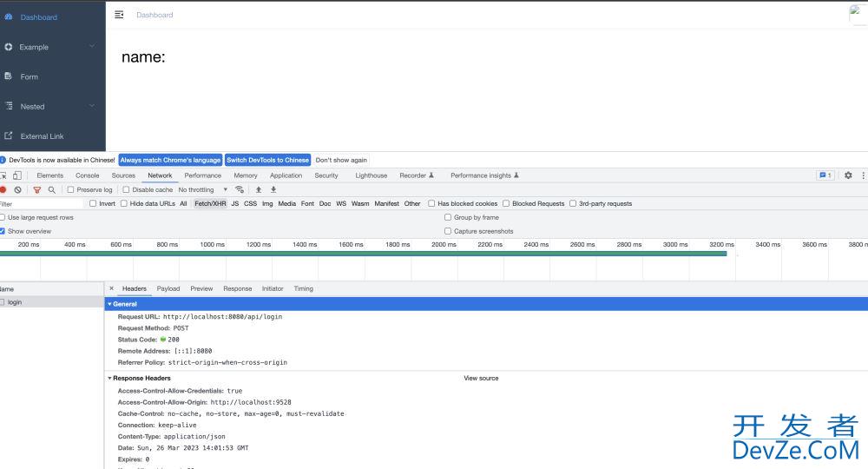Click the Dashboard breadcrumb
The width and height of the screenshot is (868, 469).
[x=155, y=15]
